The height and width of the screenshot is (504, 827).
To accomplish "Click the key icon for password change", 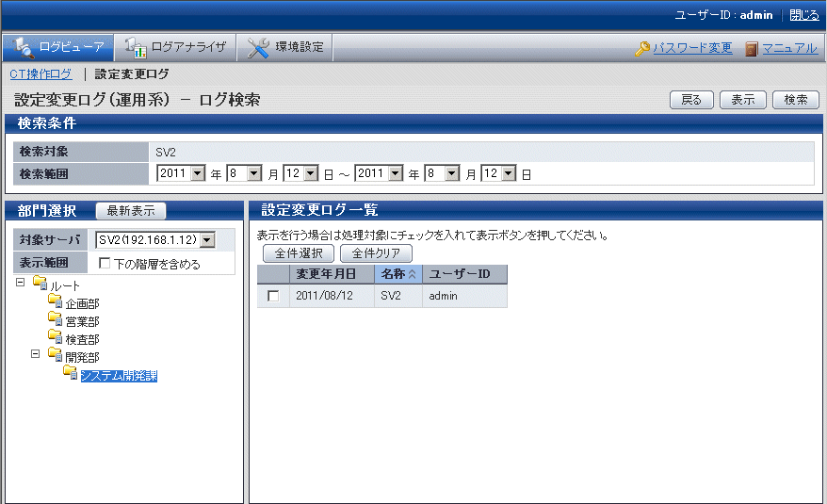I will click(x=642, y=49).
